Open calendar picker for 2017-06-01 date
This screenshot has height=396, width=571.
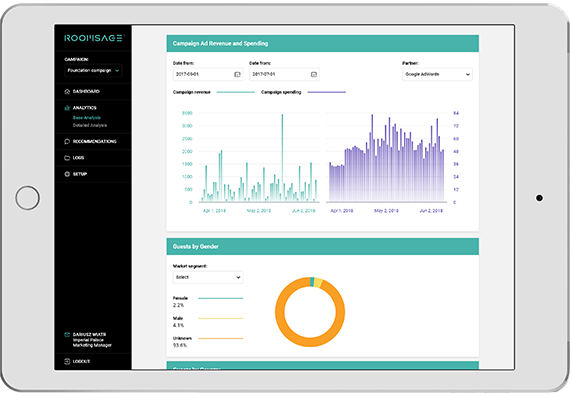pyautogui.click(x=237, y=74)
